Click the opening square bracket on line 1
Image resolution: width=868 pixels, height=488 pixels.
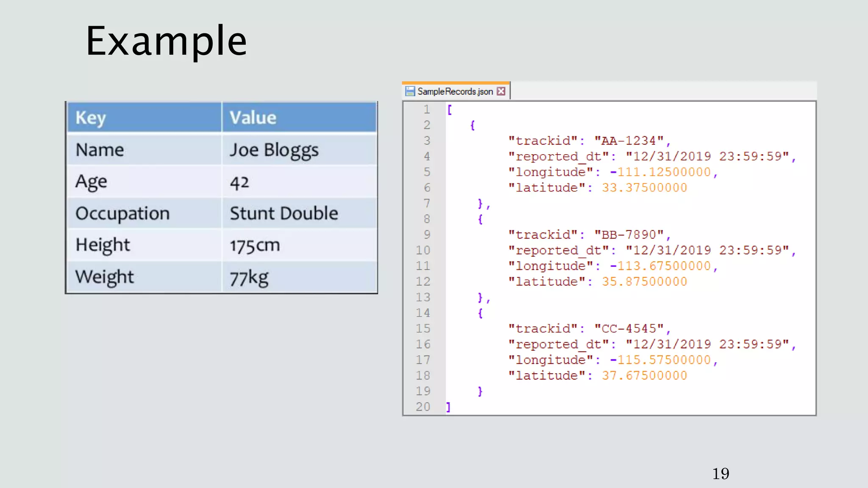(450, 110)
